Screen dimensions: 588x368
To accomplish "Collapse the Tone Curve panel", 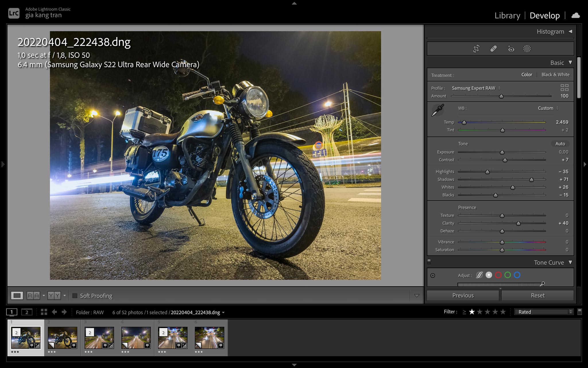I will (570, 262).
